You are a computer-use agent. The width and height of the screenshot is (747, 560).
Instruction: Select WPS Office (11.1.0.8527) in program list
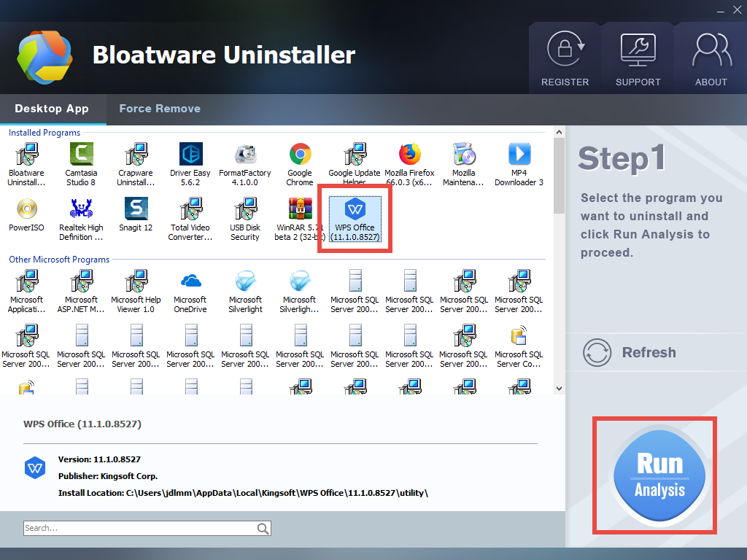(355, 219)
